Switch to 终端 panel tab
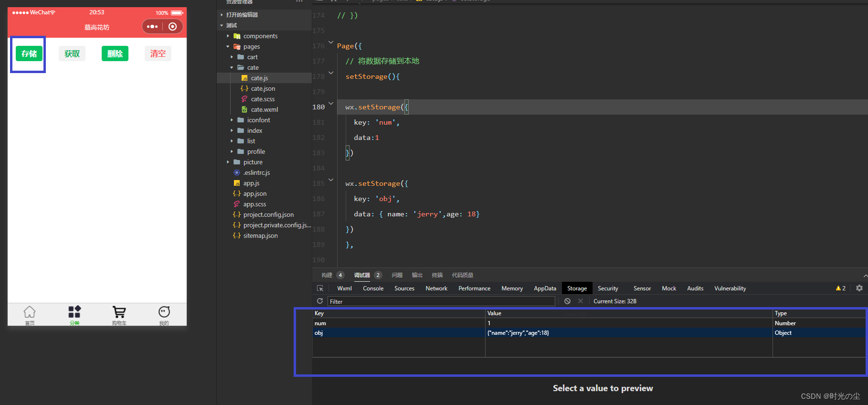The width and height of the screenshot is (868, 405). tap(437, 275)
